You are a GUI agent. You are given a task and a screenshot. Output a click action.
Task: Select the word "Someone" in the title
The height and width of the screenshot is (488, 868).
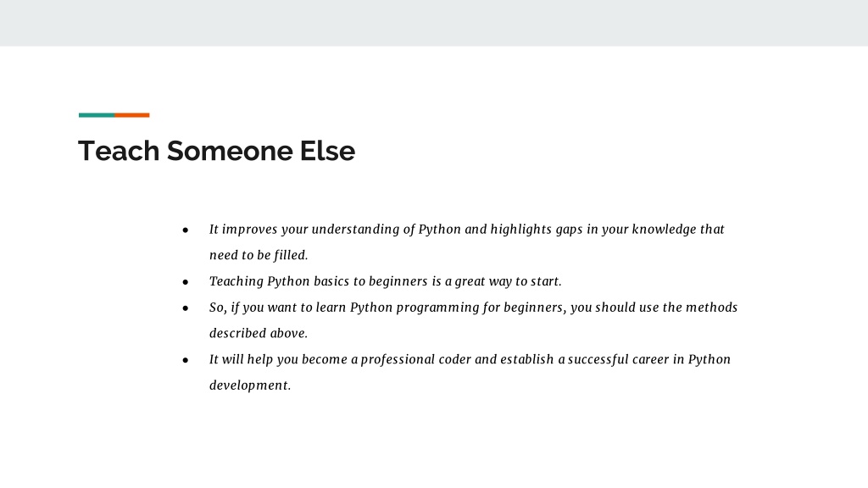tap(230, 151)
